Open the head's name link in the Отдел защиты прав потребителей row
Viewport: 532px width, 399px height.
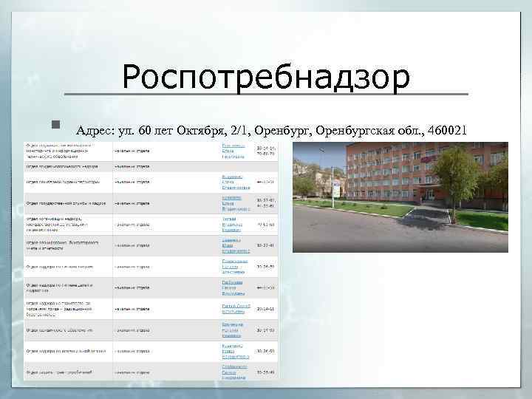coord(234,372)
